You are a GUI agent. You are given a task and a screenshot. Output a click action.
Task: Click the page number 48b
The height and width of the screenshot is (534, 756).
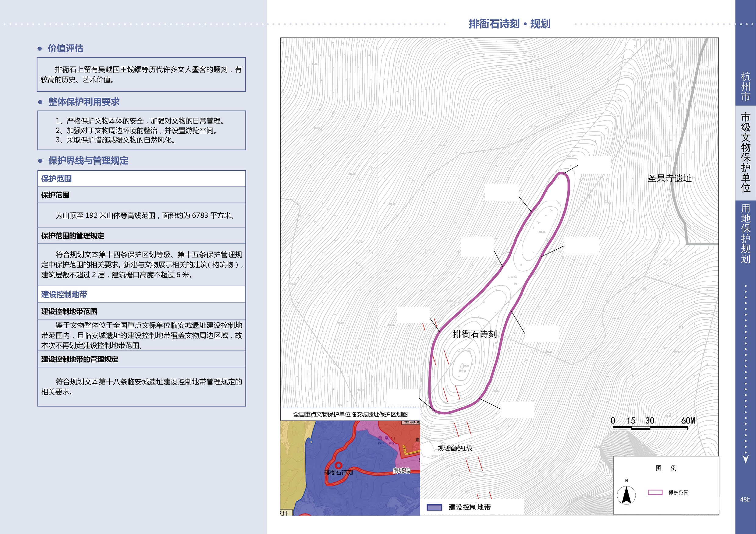tap(745, 499)
